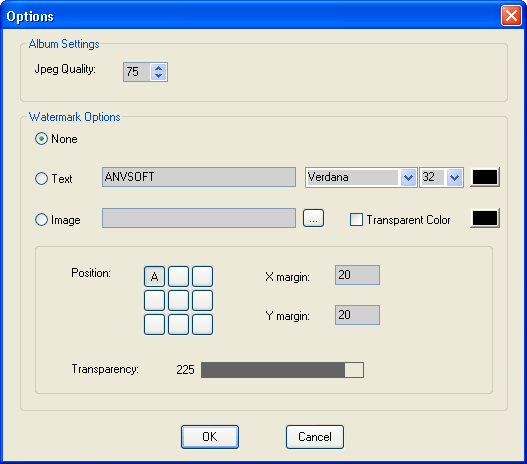Browse for watermark image with ... button
527x464 pixels.
[314, 218]
